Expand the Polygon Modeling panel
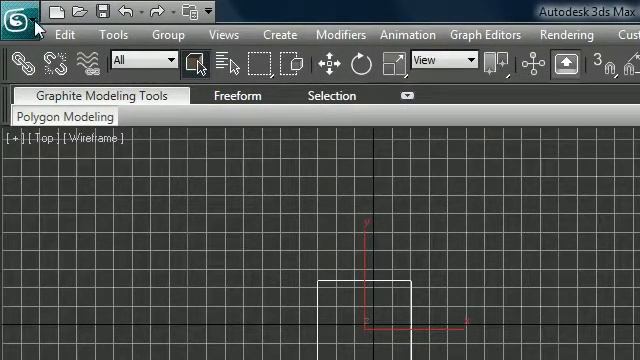Viewport: 640px width, 360px height. [65, 117]
